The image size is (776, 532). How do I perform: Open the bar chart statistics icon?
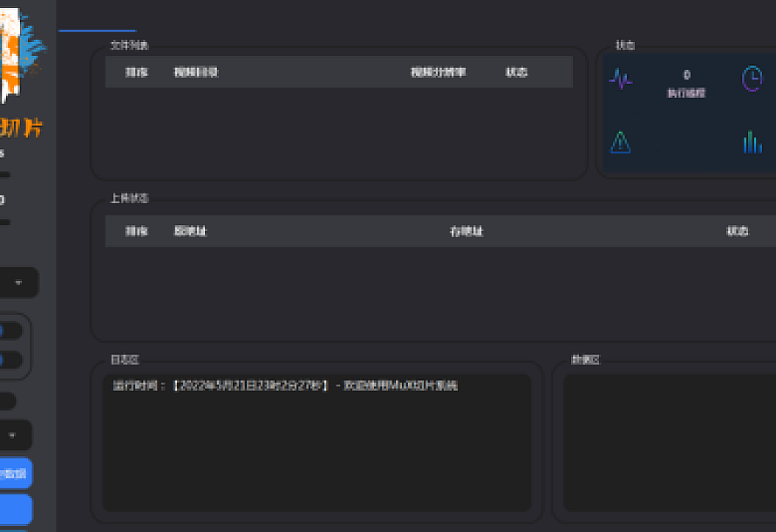[x=752, y=142]
